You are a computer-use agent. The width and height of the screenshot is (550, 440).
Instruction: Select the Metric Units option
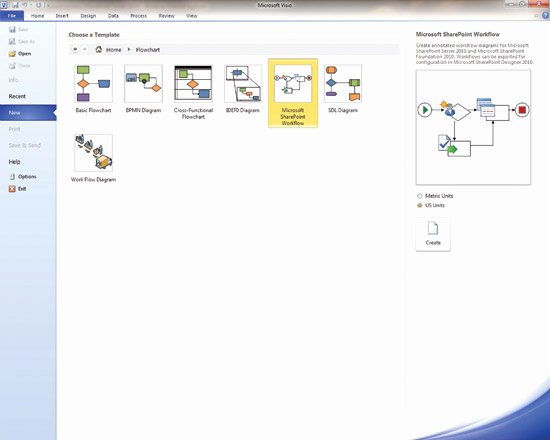pos(435,196)
